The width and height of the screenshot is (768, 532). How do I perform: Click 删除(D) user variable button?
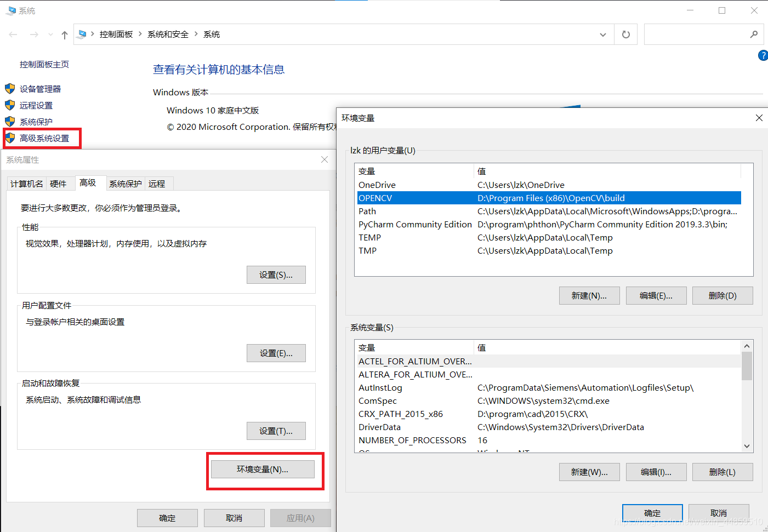click(723, 296)
